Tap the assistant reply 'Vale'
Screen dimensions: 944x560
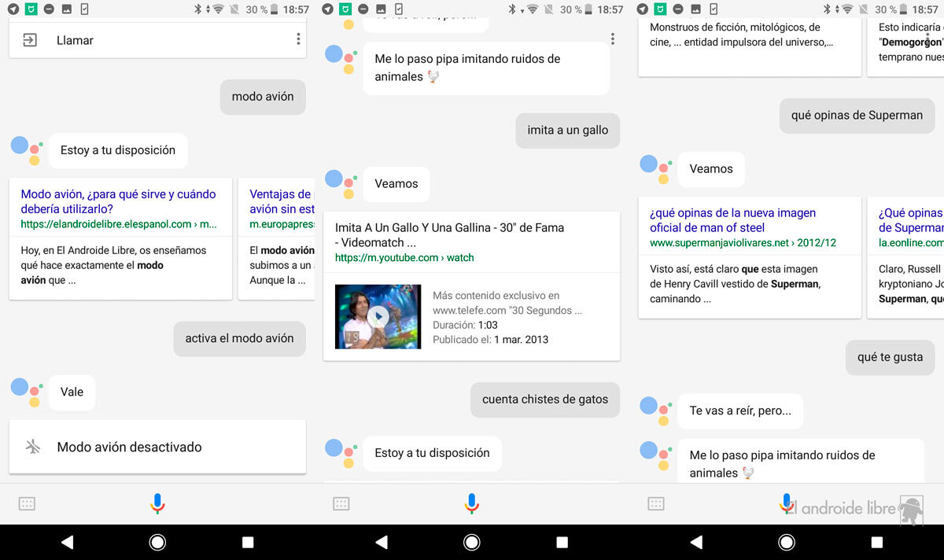click(x=72, y=392)
